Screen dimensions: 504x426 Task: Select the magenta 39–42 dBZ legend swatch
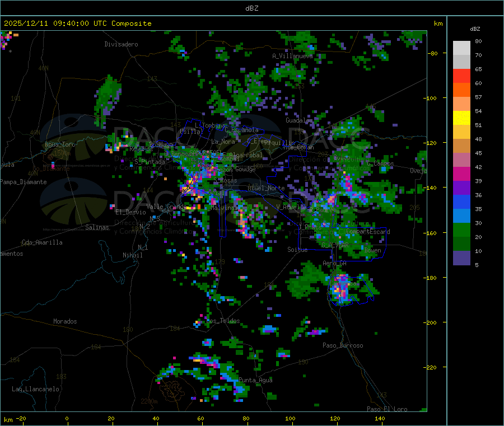point(461,174)
